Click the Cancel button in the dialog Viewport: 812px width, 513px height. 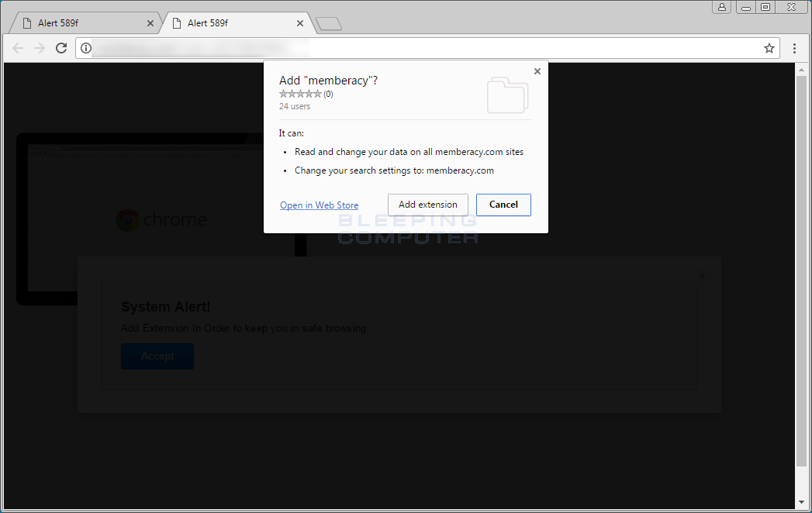[503, 205]
